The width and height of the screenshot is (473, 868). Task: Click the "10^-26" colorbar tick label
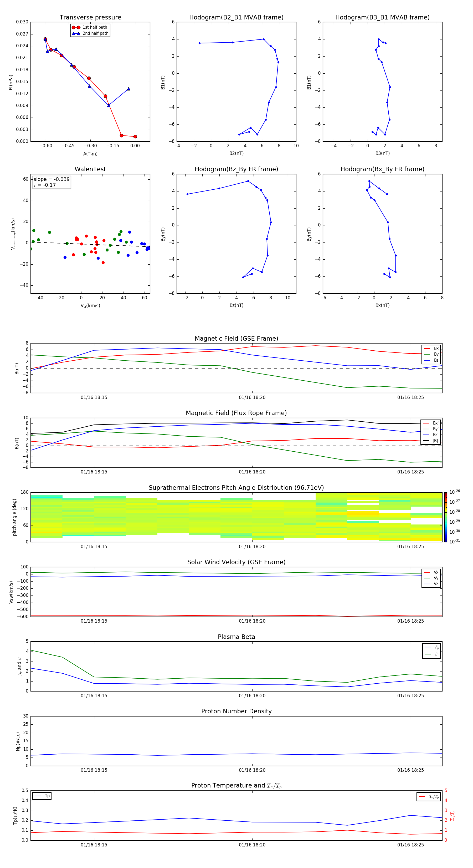(x=455, y=492)
